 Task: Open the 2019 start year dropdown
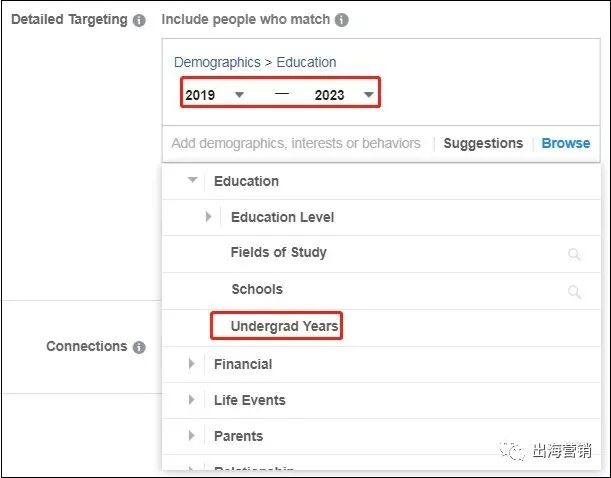pyautogui.click(x=214, y=95)
